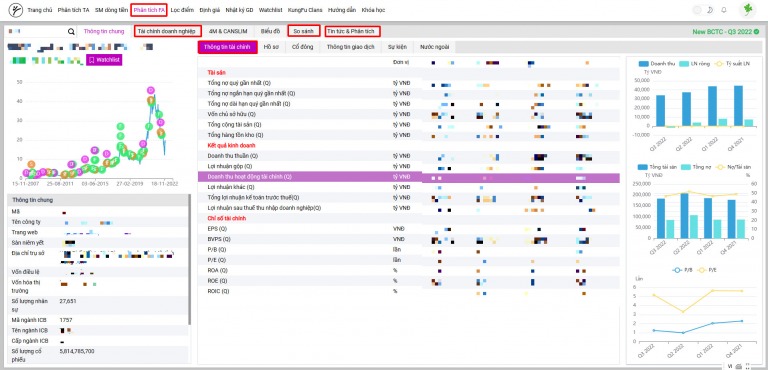The height and width of the screenshot is (370, 768).
Task: Switch to Biểu đồ tab
Action: coord(270,31)
